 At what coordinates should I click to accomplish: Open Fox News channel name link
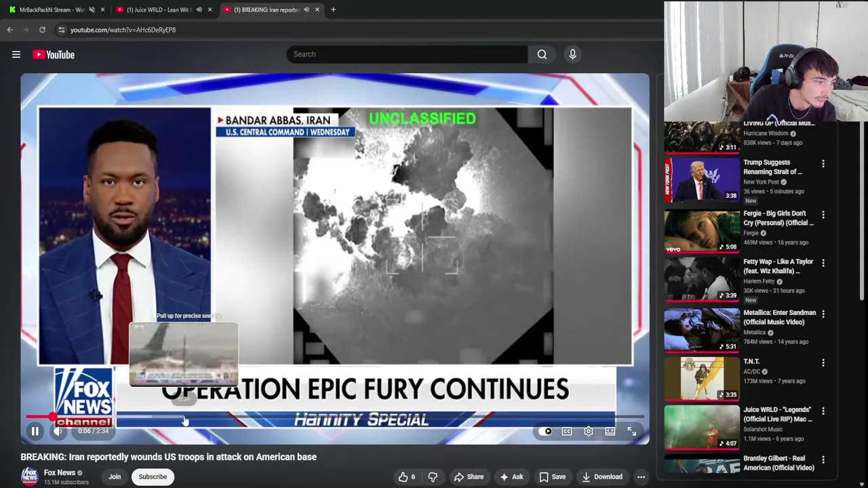(x=60, y=472)
